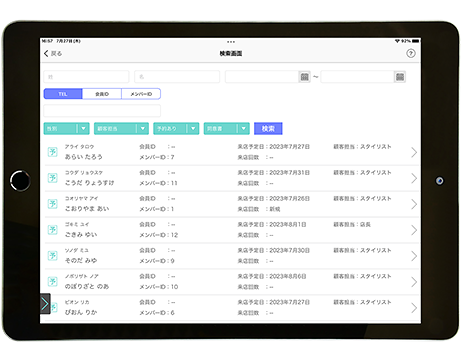Open the start date calendar icon
Image resolution: width=462 pixels, height=360 pixels.
[304, 77]
